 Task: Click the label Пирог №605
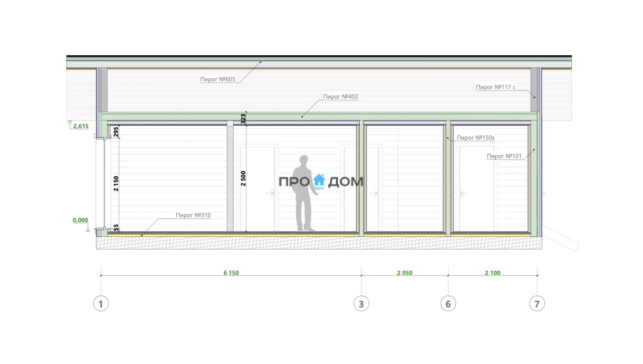coord(218,79)
